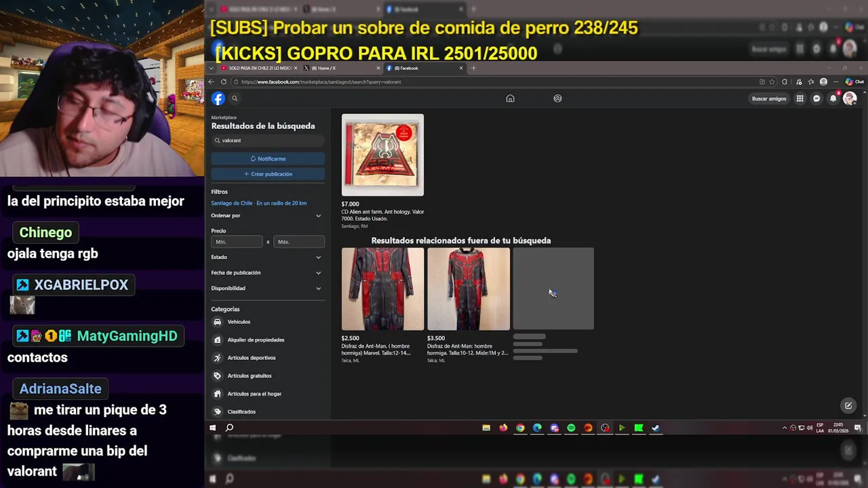Show hidden system tray icons
This screenshot has height=488, width=868.
pos(785,428)
